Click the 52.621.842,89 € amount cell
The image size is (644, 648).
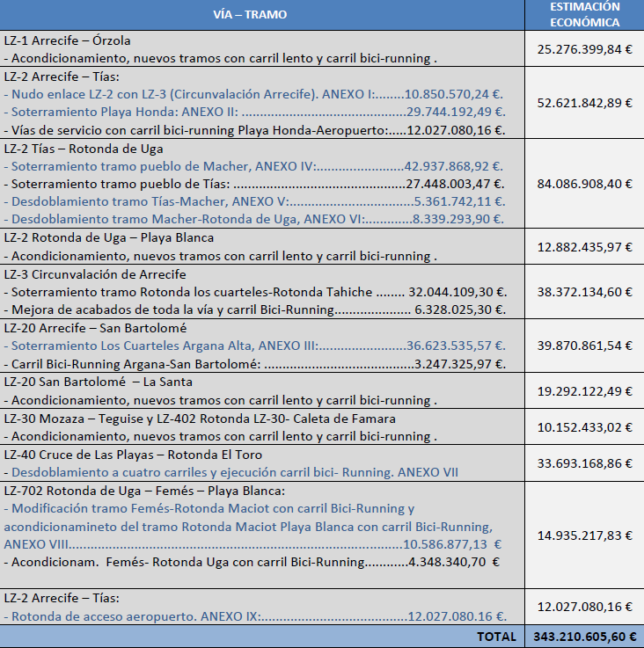click(x=584, y=103)
